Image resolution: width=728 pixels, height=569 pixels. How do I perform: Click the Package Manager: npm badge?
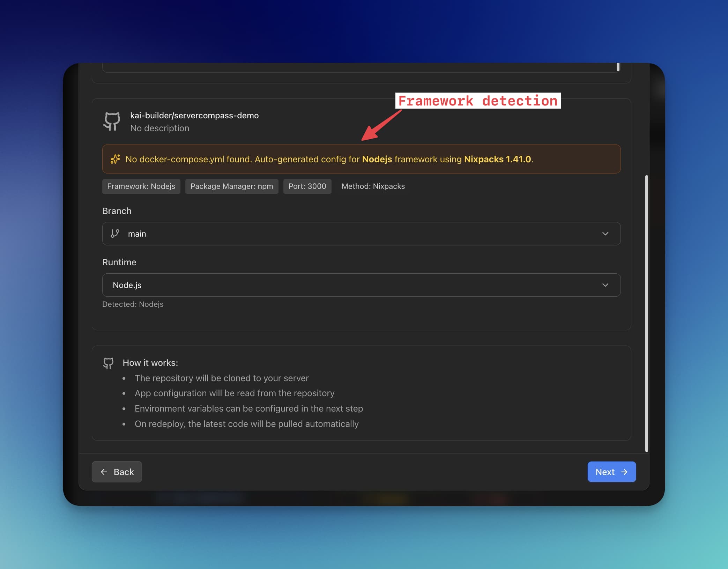tap(231, 186)
